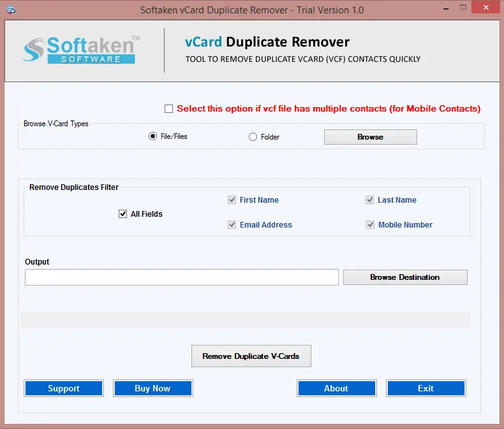Image resolution: width=504 pixels, height=429 pixels.
Task: Click the Softaken Software logo
Action: pyautogui.click(x=82, y=50)
